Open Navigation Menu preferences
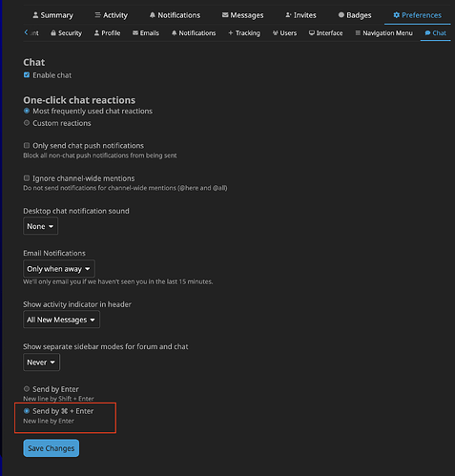The height and width of the screenshot is (476, 455). click(x=383, y=33)
